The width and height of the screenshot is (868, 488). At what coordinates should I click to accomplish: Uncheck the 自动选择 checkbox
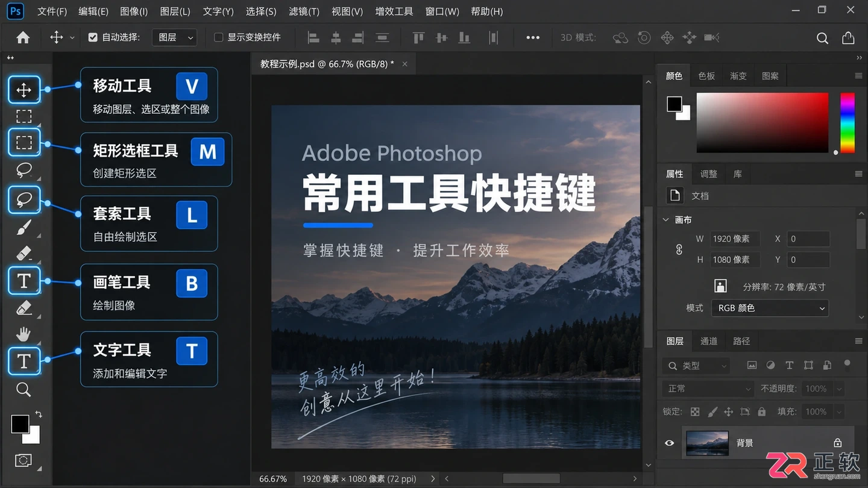tap(93, 37)
